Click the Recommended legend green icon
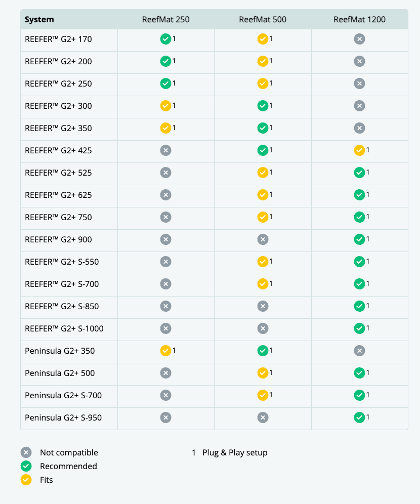The height and width of the screenshot is (504, 420). tap(26, 466)
